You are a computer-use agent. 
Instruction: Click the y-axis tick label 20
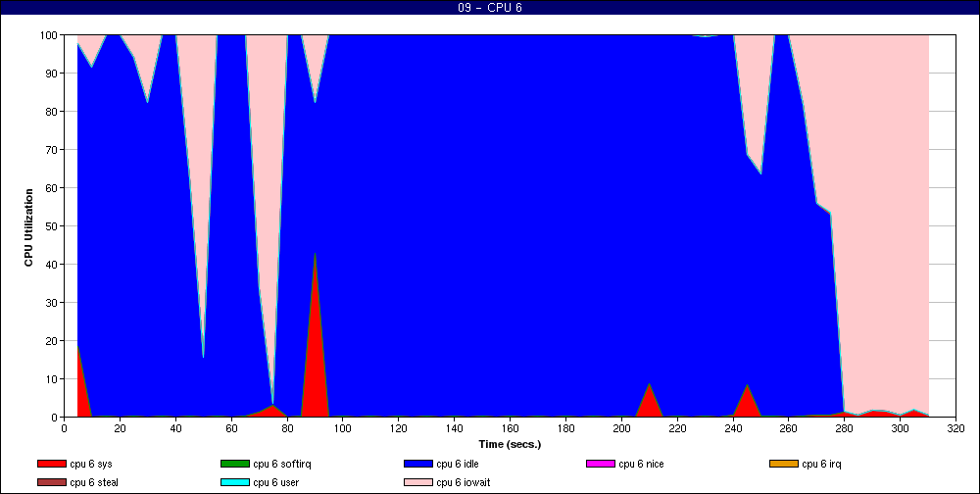[x=53, y=341]
